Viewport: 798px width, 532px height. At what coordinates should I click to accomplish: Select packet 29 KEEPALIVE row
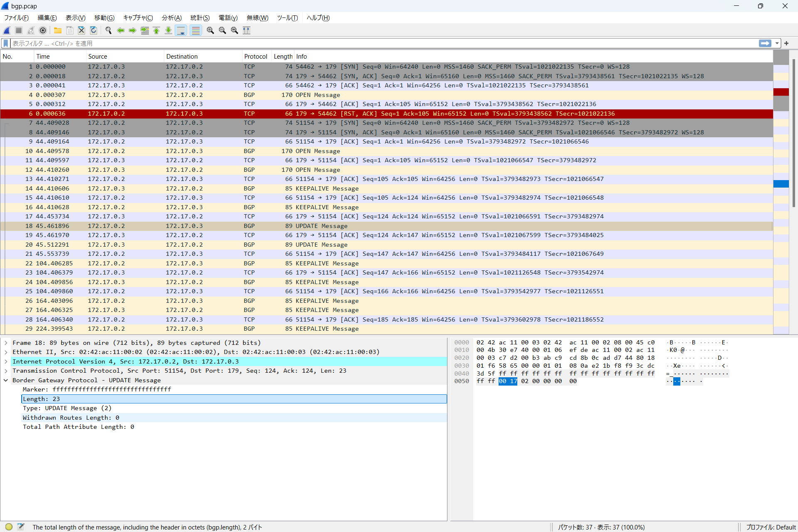(386, 329)
